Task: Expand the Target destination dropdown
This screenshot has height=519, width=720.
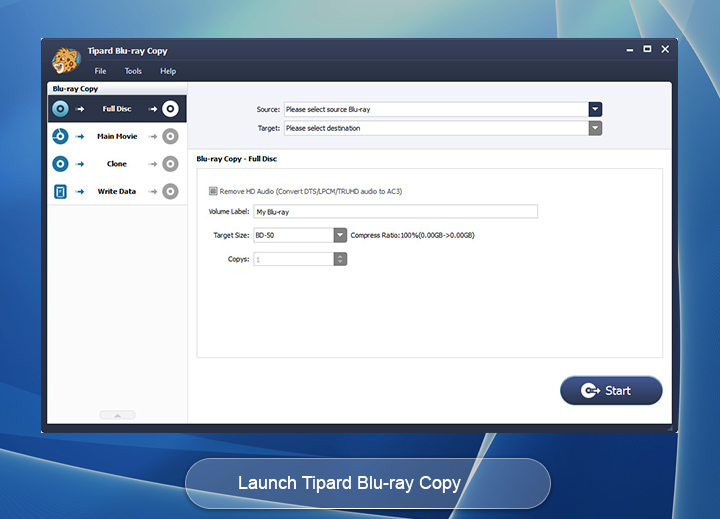Action: pyautogui.click(x=595, y=128)
